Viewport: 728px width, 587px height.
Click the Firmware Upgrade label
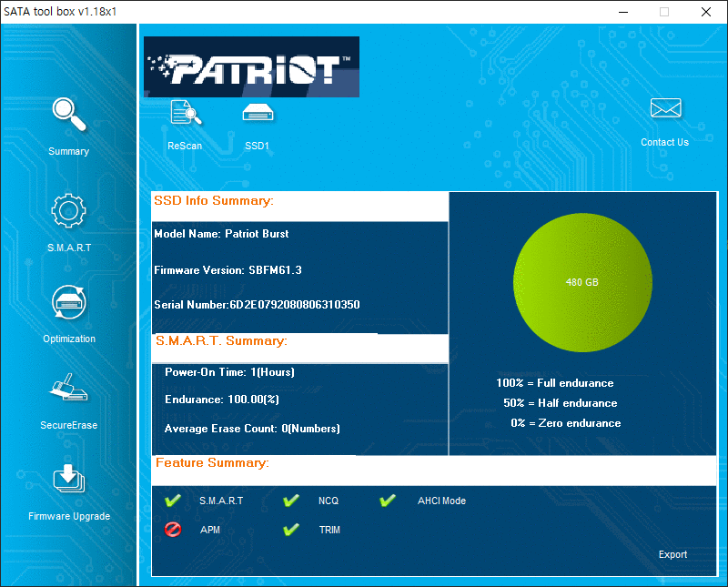coord(69,516)
